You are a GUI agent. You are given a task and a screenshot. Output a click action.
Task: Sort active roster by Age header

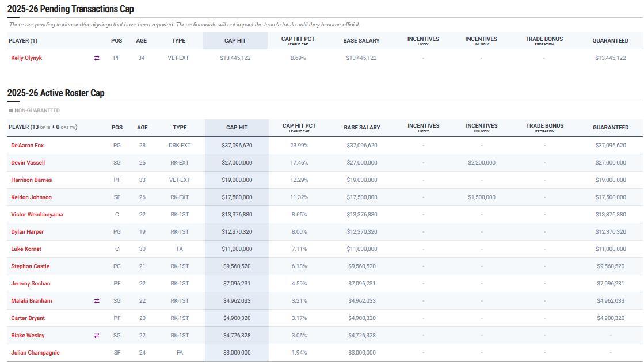[142, 128]
